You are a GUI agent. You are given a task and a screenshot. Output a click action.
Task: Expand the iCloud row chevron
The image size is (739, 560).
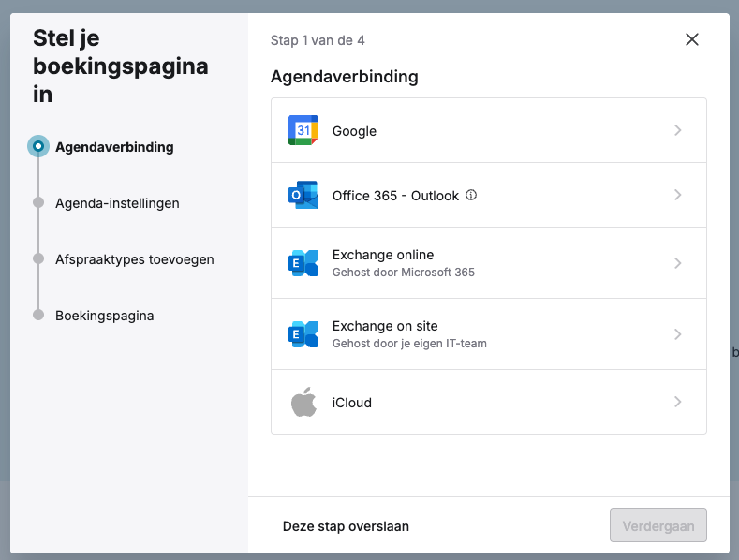tap(677, 402)
